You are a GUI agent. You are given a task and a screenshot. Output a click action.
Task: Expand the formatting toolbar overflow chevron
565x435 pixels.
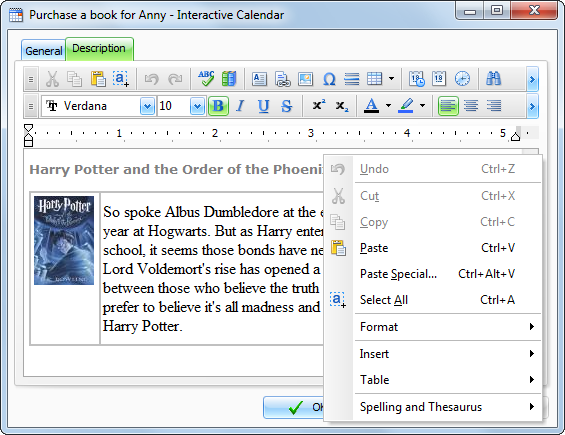(x=532, y=106)
